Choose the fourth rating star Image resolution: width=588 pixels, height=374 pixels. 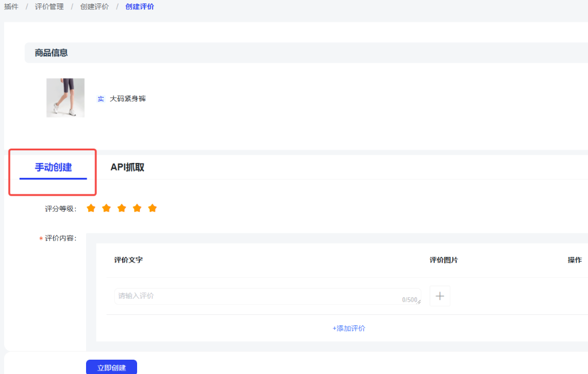(137, 208)
